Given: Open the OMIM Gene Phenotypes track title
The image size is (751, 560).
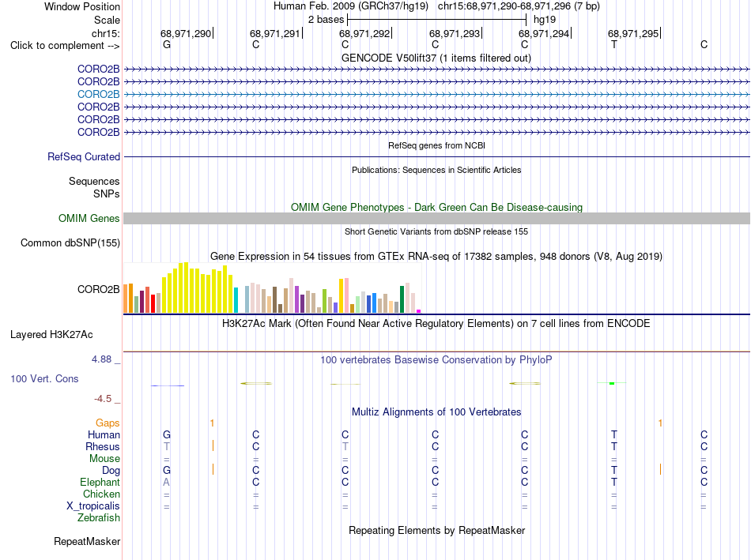Looking at the screenshot, I should 436,207.
